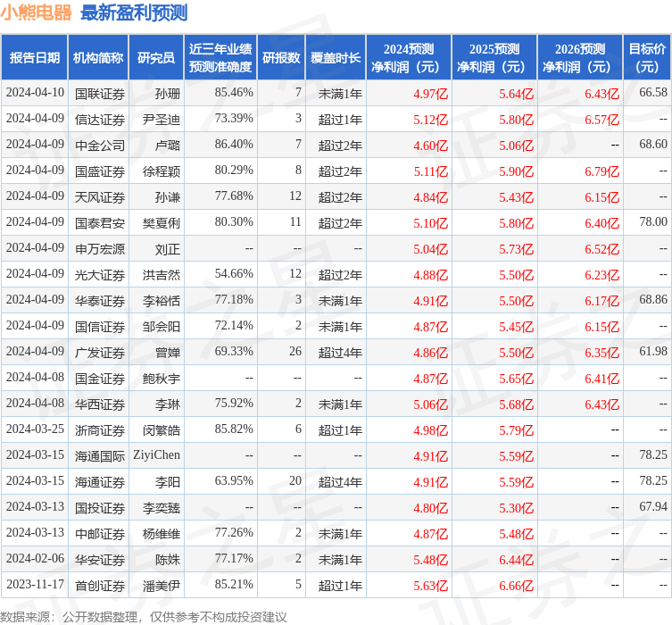The height and width of the screenshot is (625, 672).
Task: Click the 数据来源 footnote text
Action: 144,617
